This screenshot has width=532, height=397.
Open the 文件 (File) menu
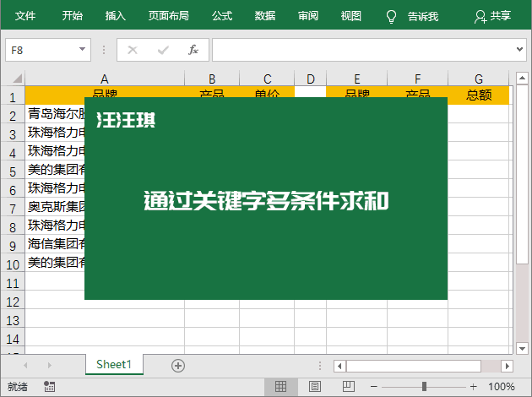tap(26, 16)
